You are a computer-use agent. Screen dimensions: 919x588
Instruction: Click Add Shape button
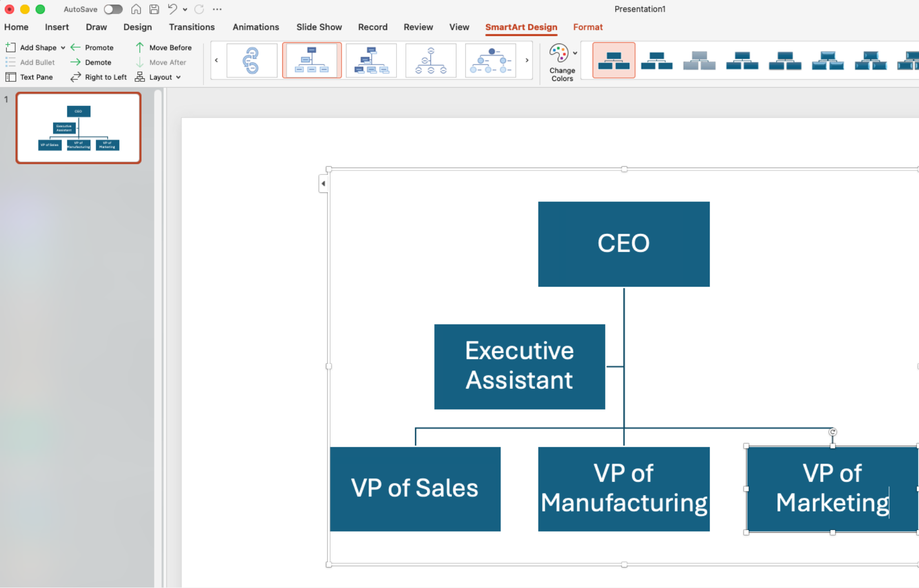point(31,48)
